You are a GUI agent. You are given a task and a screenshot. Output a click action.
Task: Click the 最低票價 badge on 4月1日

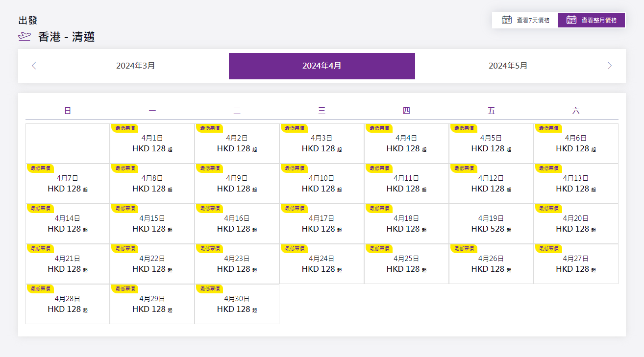[124, 128]
